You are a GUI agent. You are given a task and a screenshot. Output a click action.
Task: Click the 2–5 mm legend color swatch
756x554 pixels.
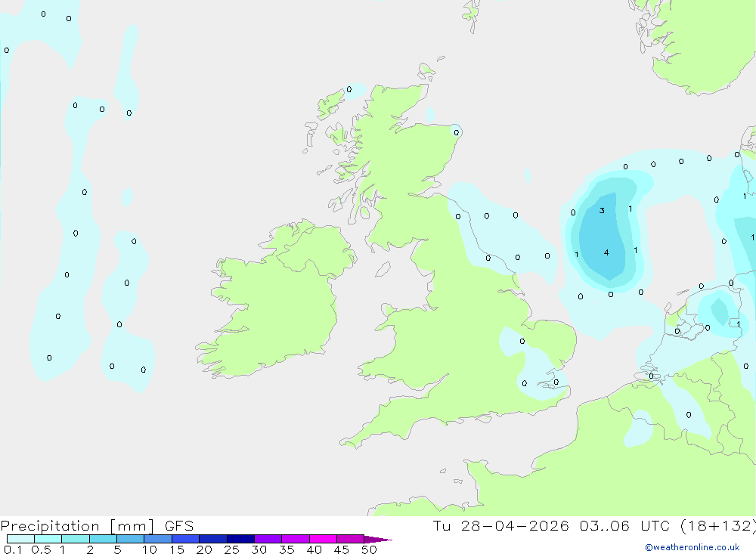pos(103,539)
